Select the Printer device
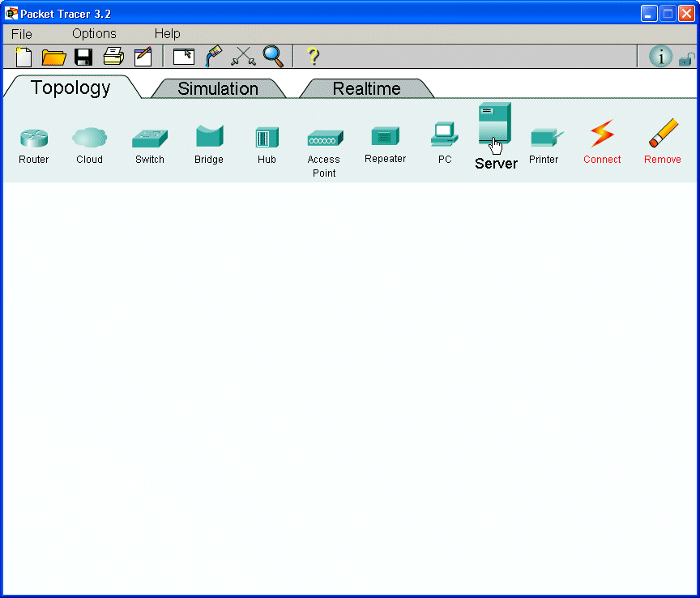 tap(544, 146)
